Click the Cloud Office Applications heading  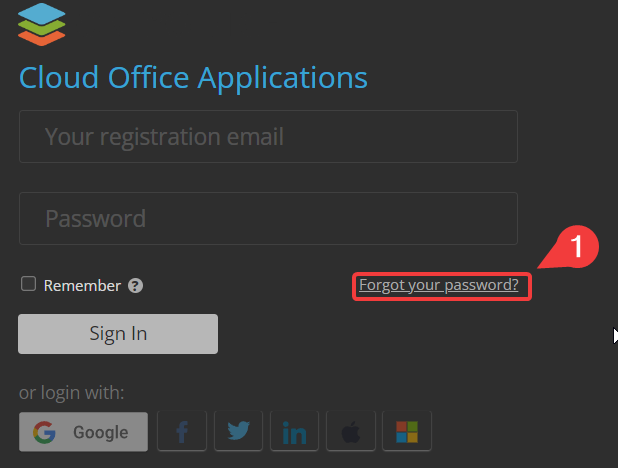(193, 78)
